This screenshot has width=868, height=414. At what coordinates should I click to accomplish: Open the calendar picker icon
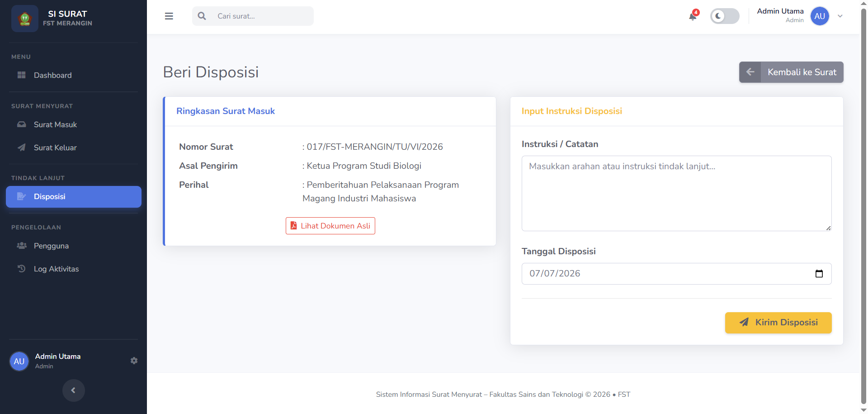coord(819,274)
